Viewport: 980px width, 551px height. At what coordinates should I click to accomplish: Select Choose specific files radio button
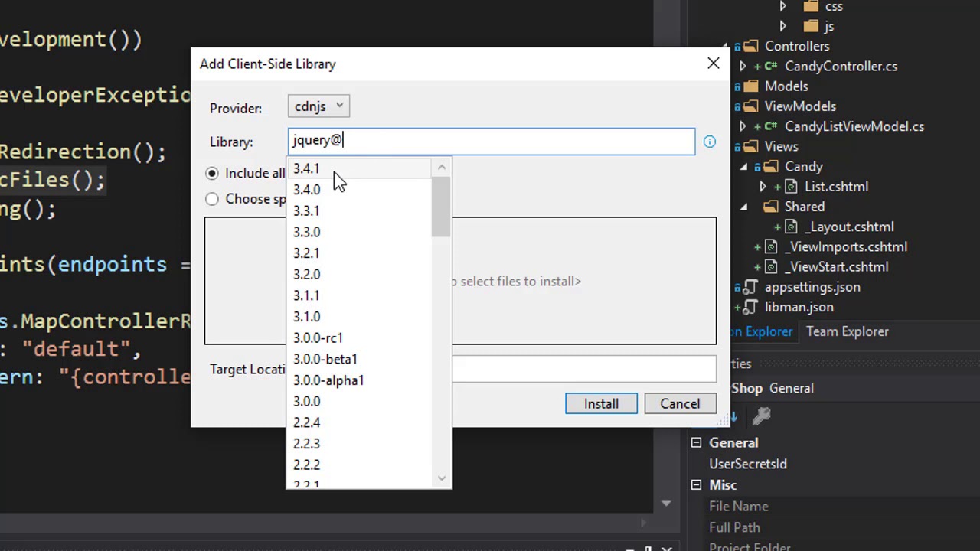click(212, 199)
